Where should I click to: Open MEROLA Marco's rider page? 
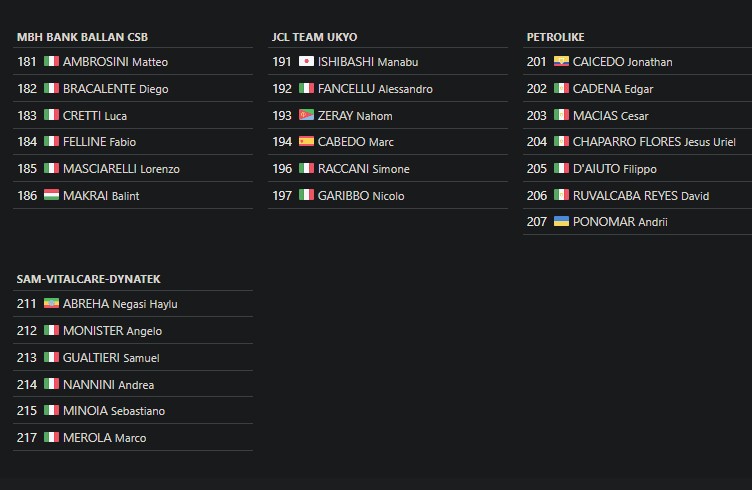(x=105, y=438)
